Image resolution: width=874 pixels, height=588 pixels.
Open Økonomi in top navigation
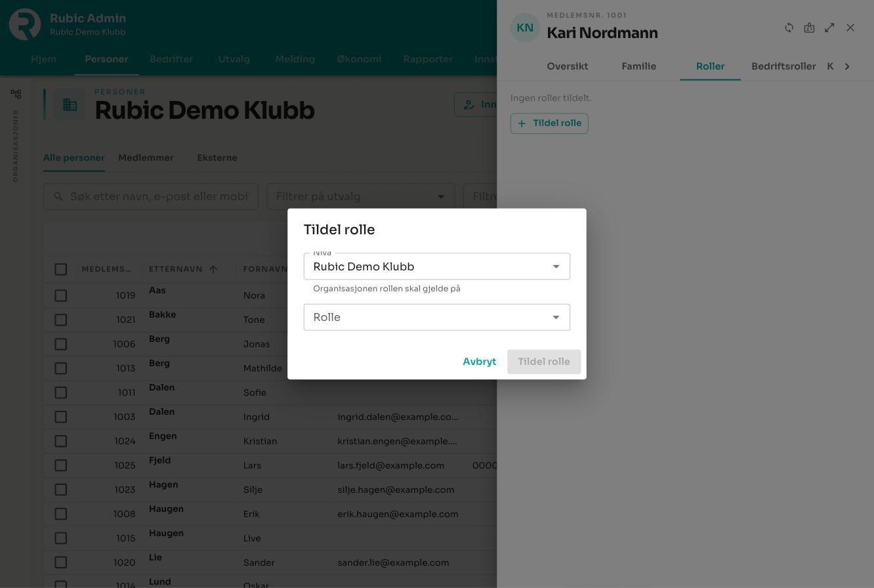[359, 59]
